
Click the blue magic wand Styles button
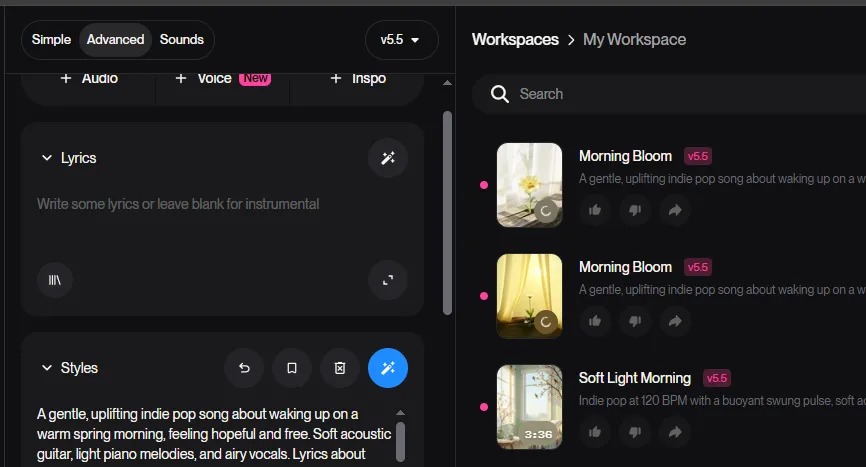coord(388,368)
